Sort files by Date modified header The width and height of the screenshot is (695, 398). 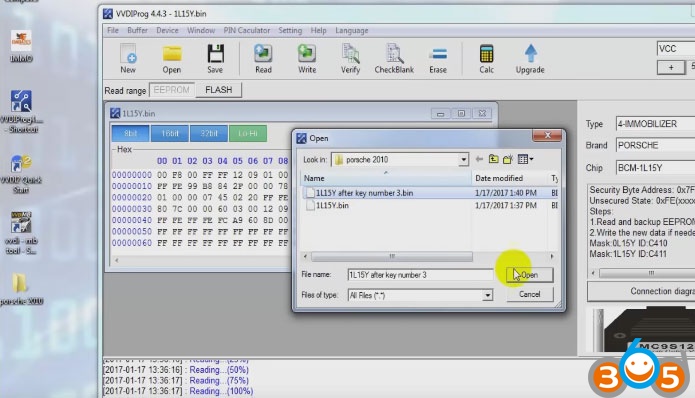click(x=509, y=178)
